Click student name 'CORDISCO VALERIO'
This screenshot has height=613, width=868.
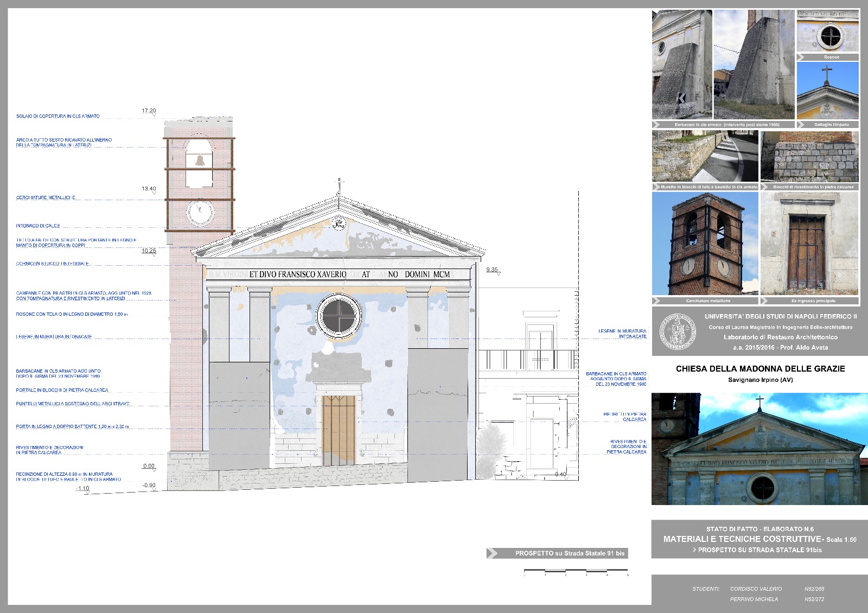point(756,589)
